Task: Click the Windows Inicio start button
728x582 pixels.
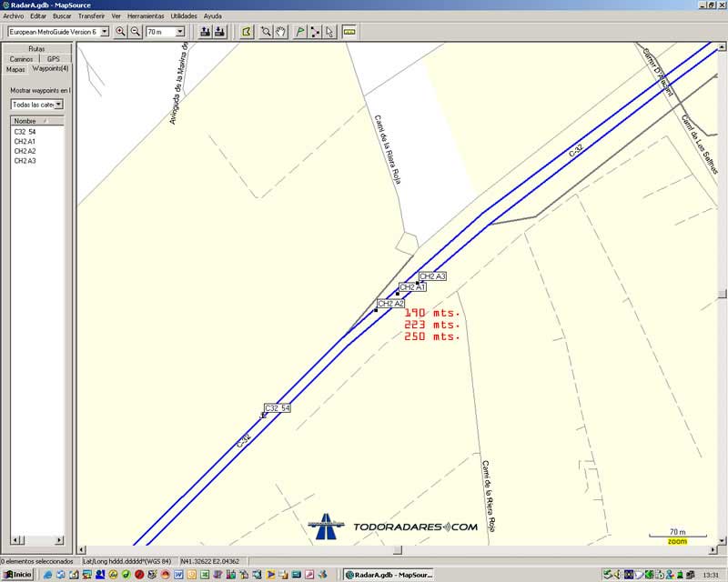Action: click(x=17, y=575)
